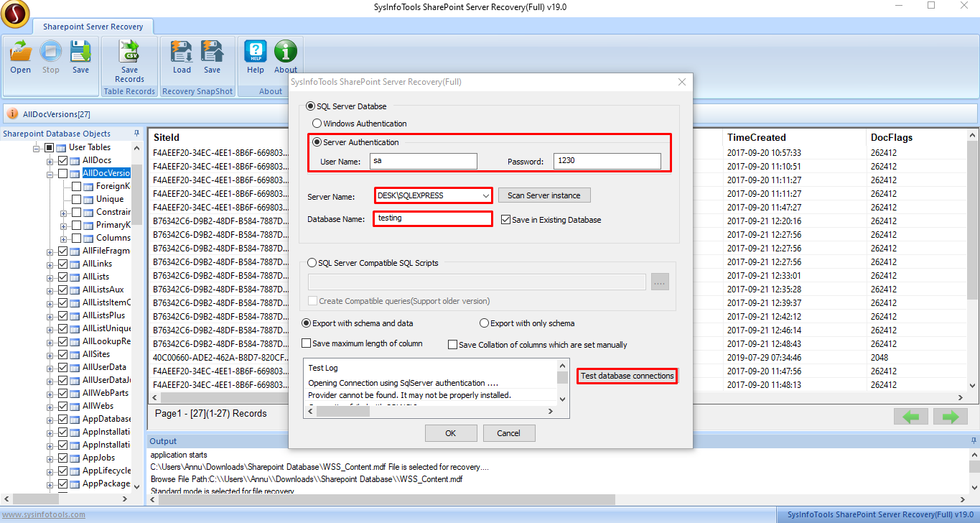Screen dimensions: 980x523
Task: Close the export dialog
Action: [682, 82]
